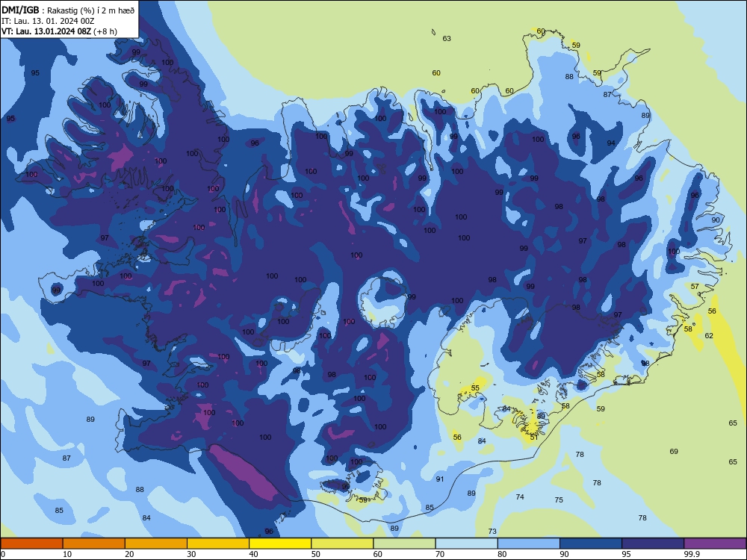Click the purple above-99.9 legend swatch
Image resolution: width=747 pixels, height=560 pixels.
tap(715, 544)
